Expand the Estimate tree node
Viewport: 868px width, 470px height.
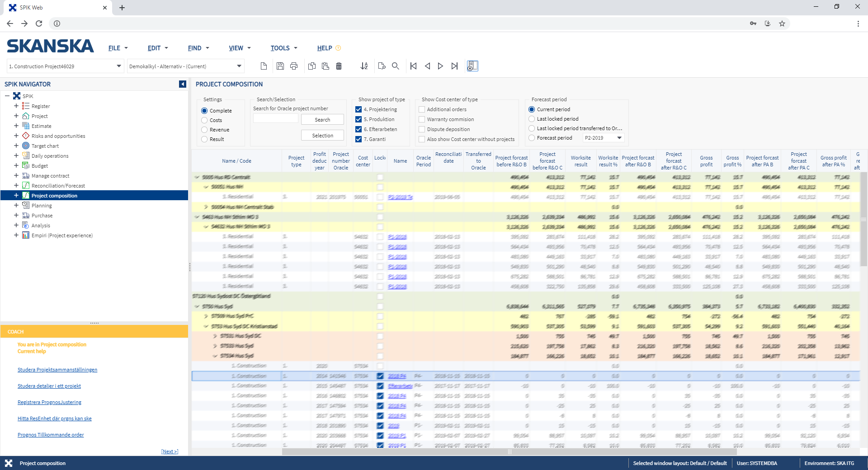coord(16,126)
